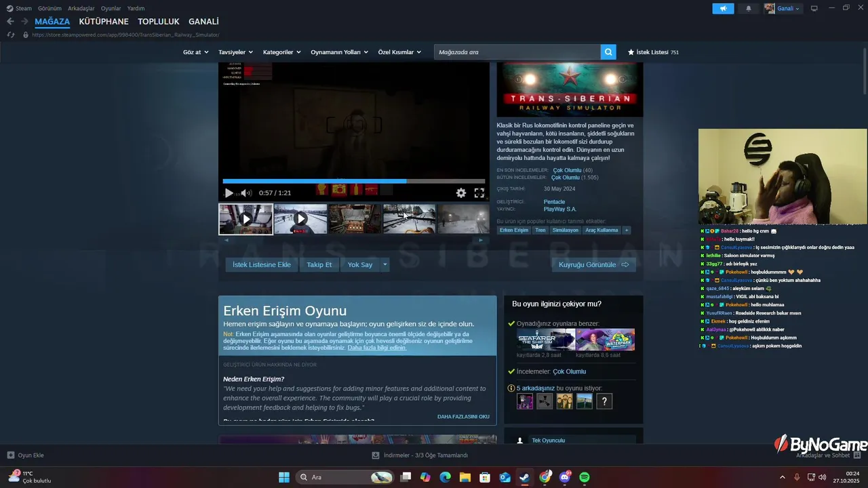Viewport: 868px width, 488px height.
Task: Click the Takip Et button
Action: [319, 264]
